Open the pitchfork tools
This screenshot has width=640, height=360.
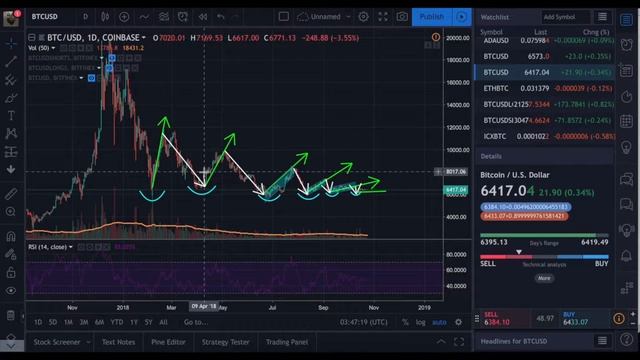pos(11,80)
